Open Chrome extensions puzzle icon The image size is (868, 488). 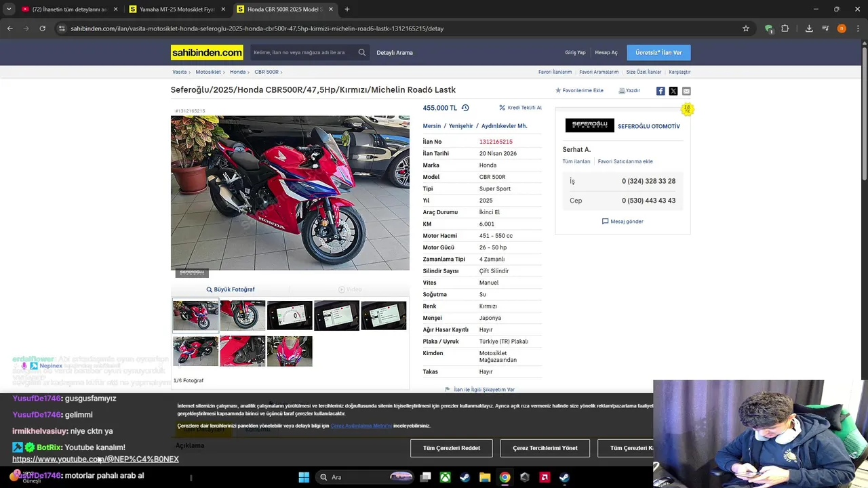pos(785,28)
